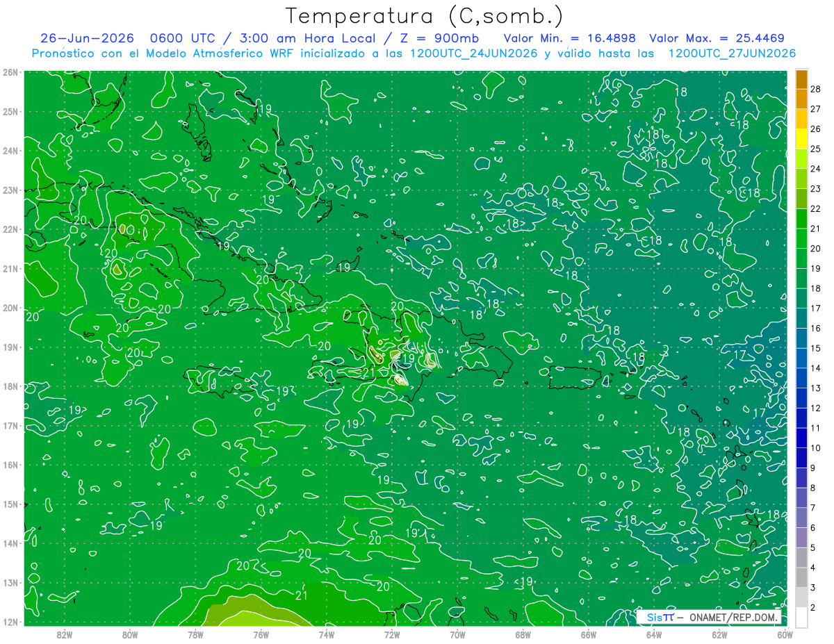
Task: Click the white legend band below 2
Action: 801,617
